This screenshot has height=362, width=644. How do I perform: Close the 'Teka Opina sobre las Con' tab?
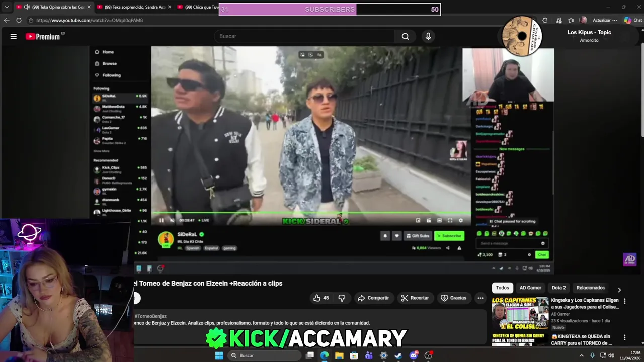point(89,7)
